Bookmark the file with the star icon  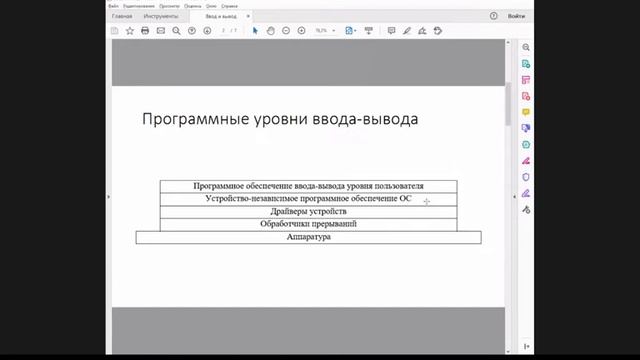point(130,31)
